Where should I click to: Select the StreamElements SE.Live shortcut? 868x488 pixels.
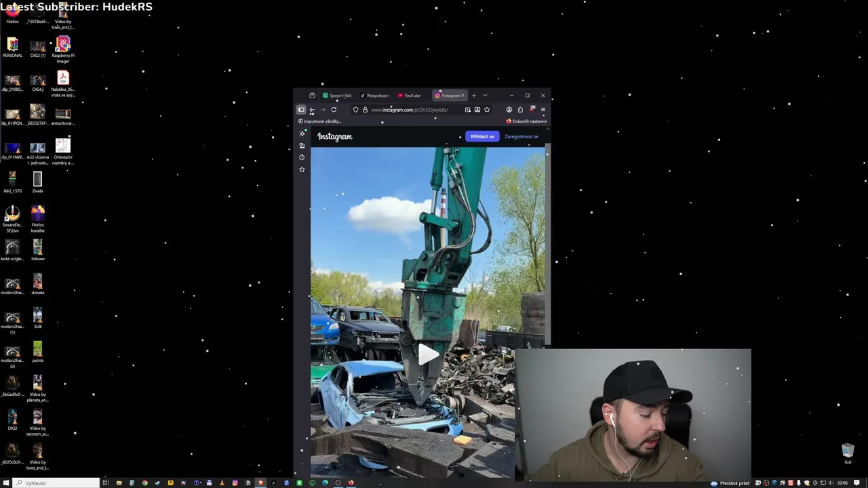12,220
